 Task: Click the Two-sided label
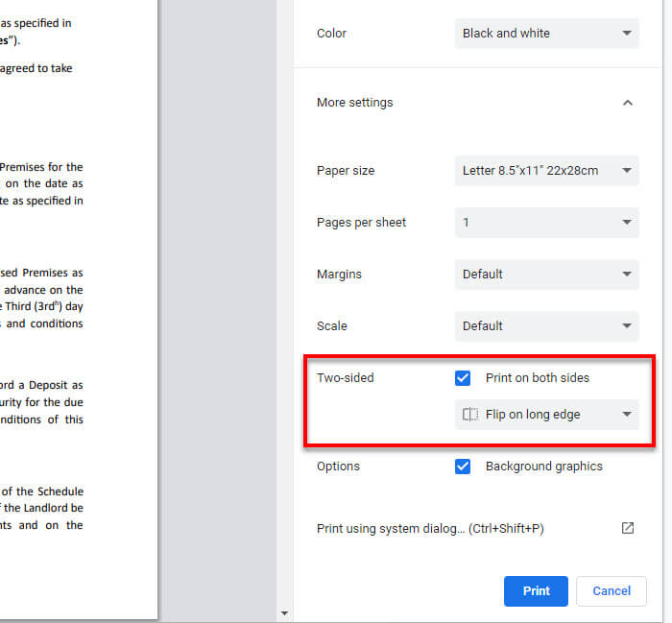[x=345, y=378]
